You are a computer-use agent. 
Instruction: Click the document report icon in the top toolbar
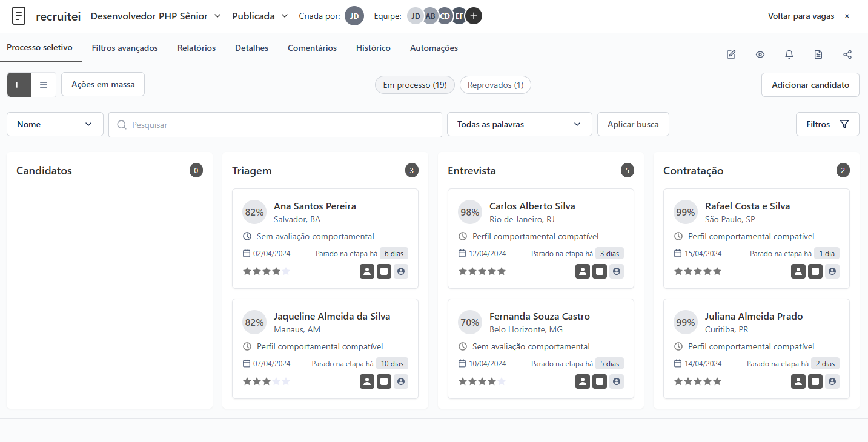coord(818,54)
